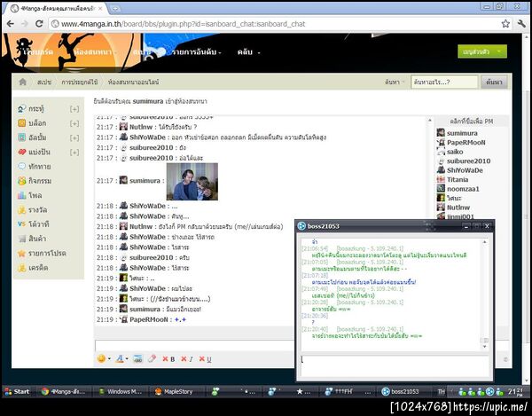
Task: Bookmark this page with the star icon
Action: tap(505, 24)
